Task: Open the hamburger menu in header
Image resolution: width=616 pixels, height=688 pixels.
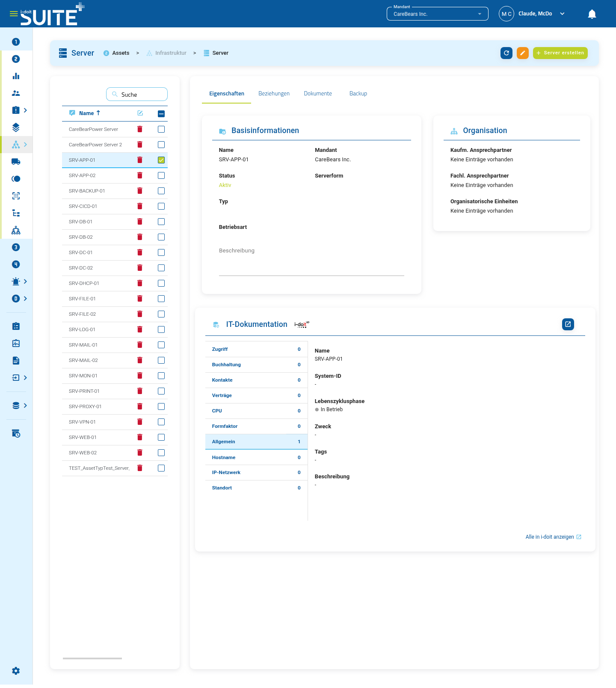Action: pyautogui.click(x=14, y=14)
